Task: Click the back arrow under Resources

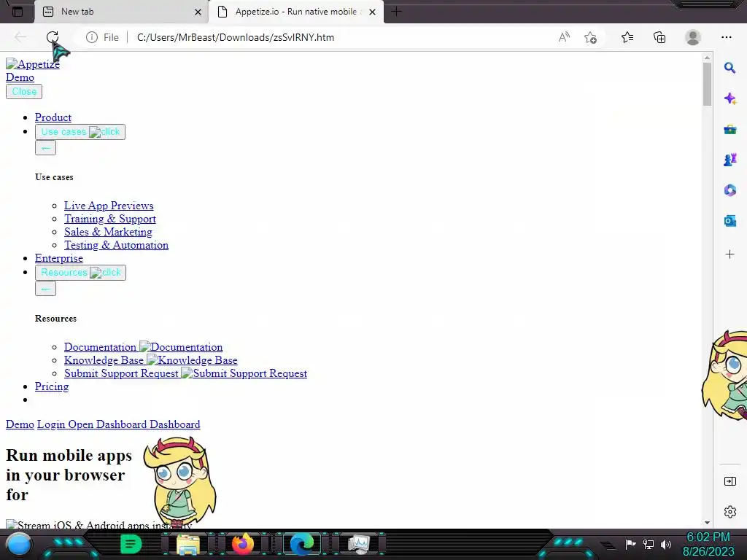Action: [x=45, y=289]
